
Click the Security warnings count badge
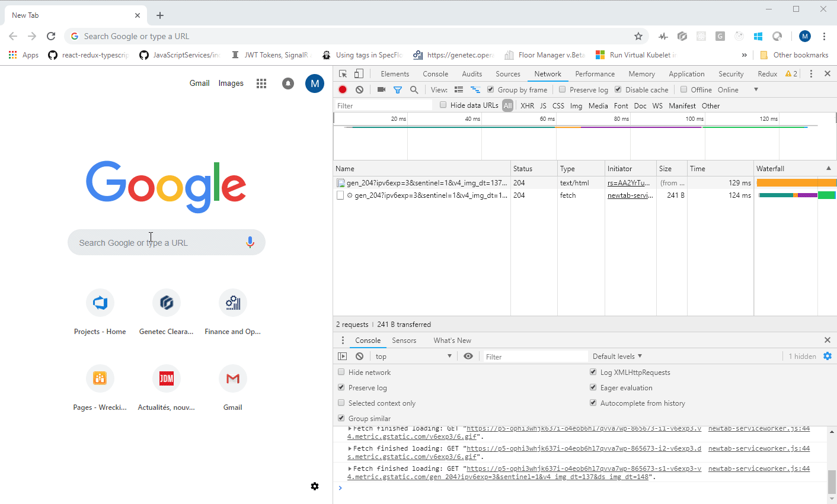[791, 74]
